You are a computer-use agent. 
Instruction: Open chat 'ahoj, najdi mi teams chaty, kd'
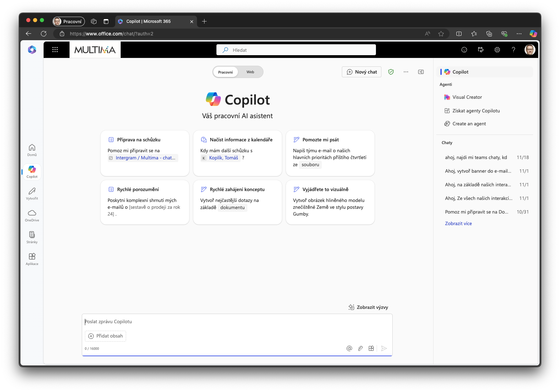tap(487, 157)
